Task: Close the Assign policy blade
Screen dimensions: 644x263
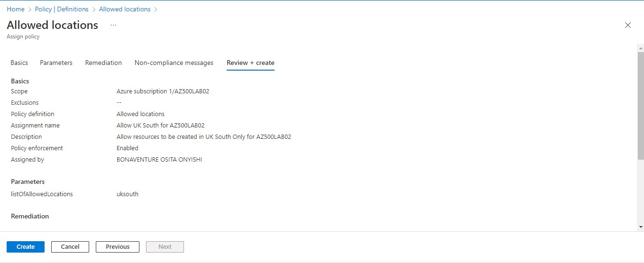Action: coord(628,25)
